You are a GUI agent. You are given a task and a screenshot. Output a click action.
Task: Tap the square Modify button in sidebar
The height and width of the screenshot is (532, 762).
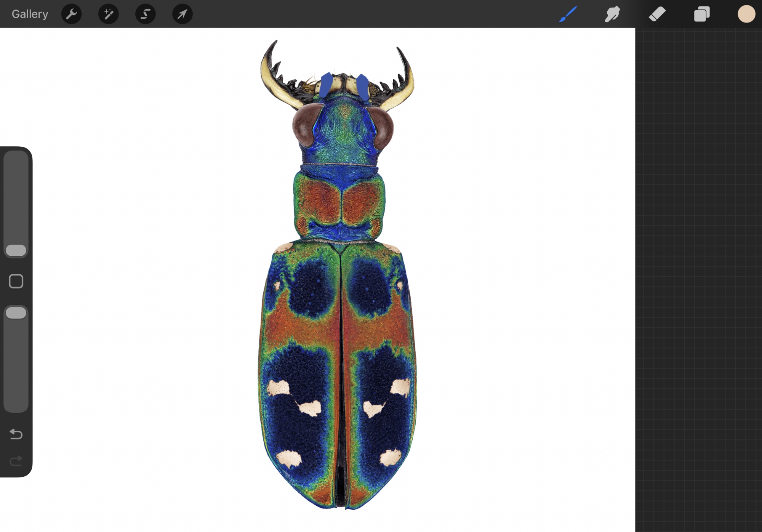16,281
